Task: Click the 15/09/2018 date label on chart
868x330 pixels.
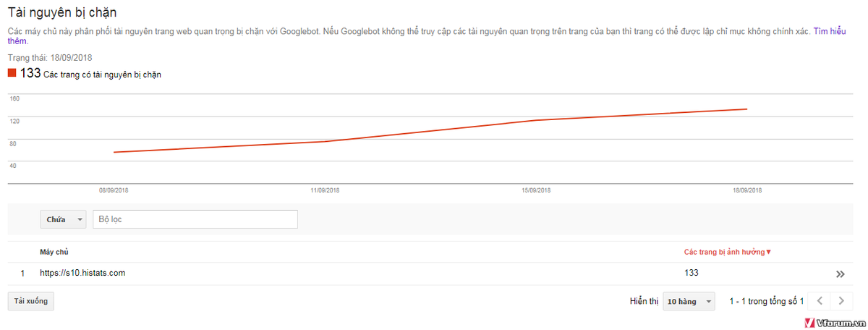Action: pos(536,190)
